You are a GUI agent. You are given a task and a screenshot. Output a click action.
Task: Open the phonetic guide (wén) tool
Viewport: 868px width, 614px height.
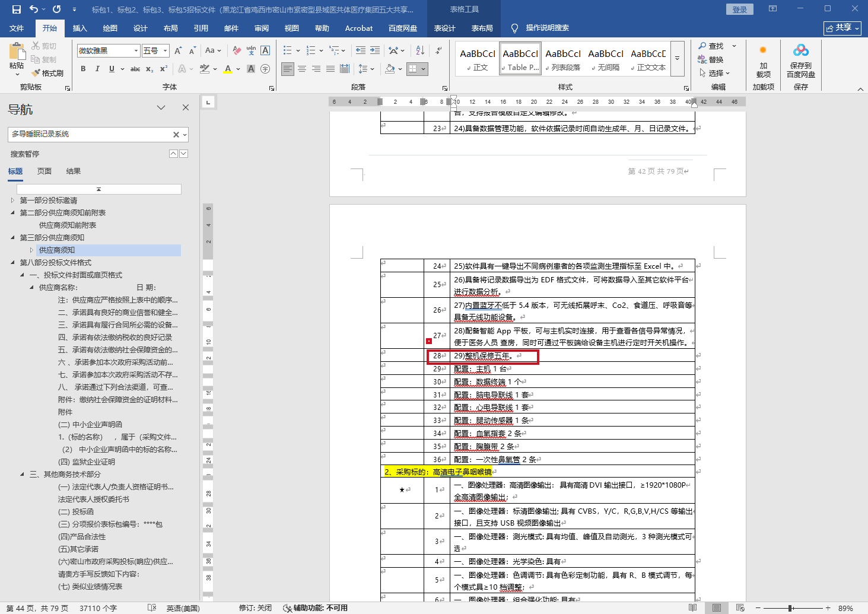pyautogui.click(x=251, y=51)
